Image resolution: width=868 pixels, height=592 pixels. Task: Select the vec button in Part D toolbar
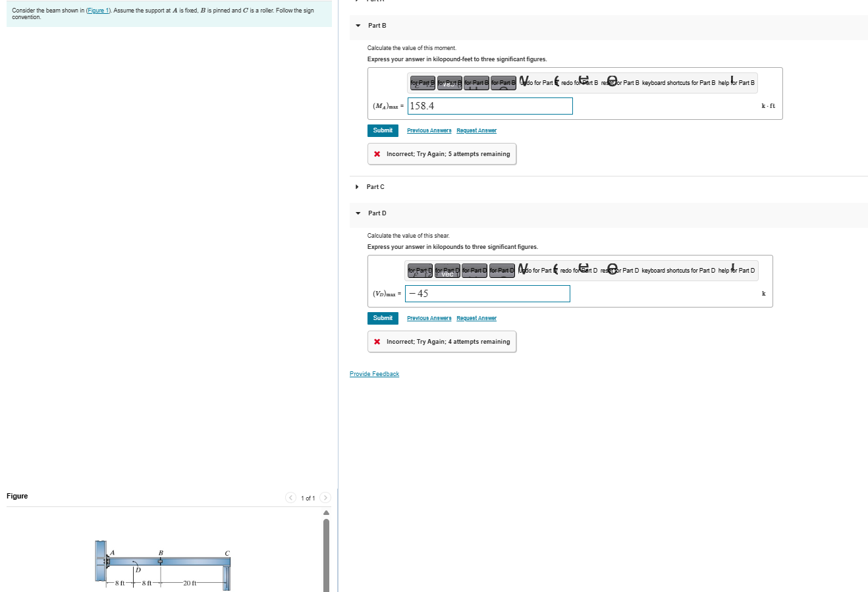(447, 271)
